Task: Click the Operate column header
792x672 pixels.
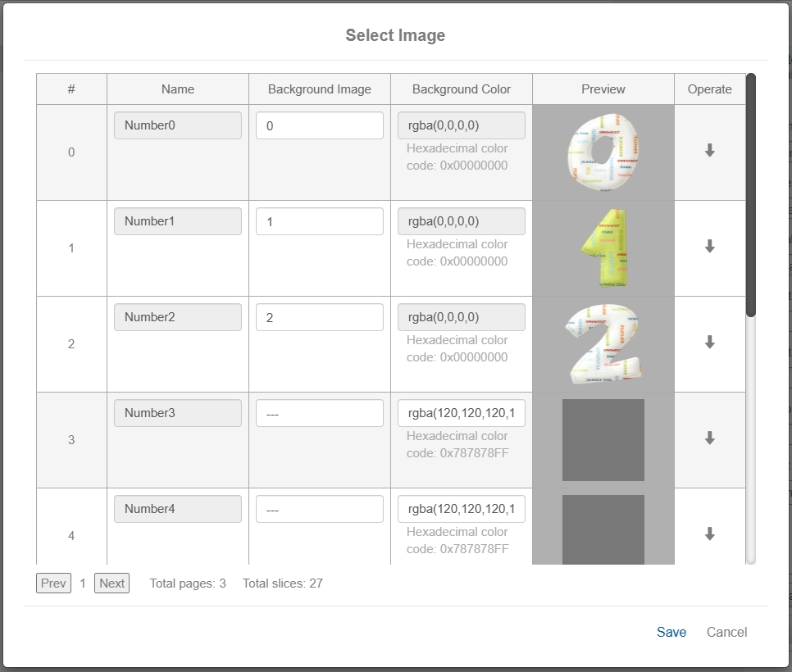Action: click(710, 89)
